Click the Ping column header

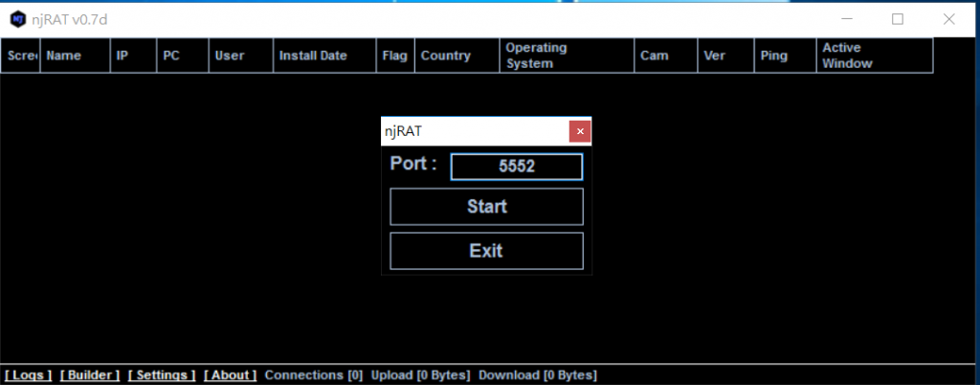785,56
